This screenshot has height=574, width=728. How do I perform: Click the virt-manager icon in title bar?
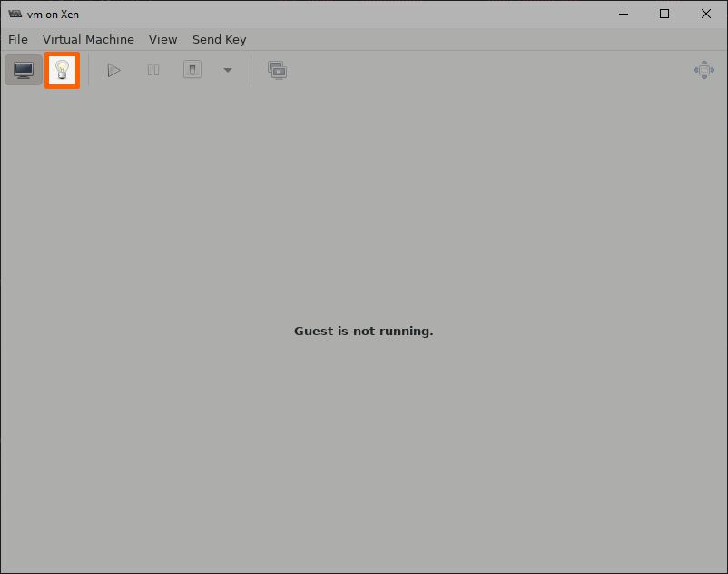(x=15, y=14)
